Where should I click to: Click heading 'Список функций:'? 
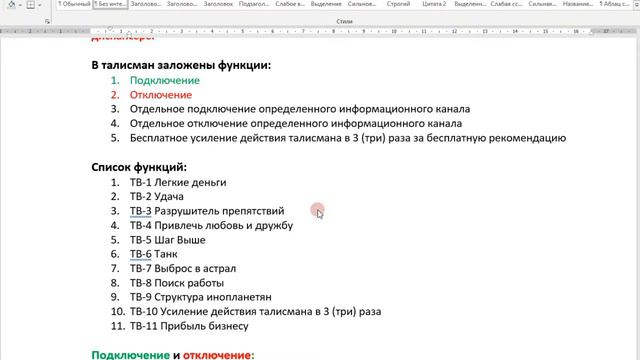click(139, 167)
